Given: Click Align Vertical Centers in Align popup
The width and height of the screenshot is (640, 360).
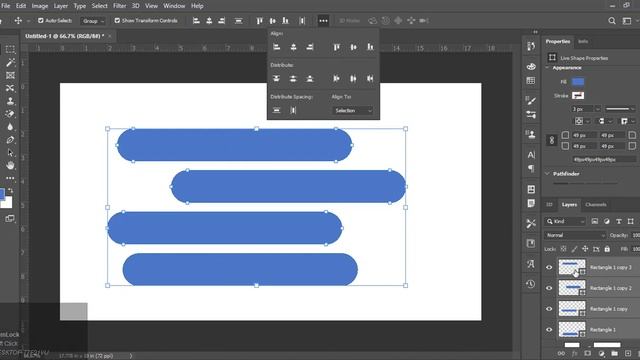Looking at the screenshot, I should point(353,47).
